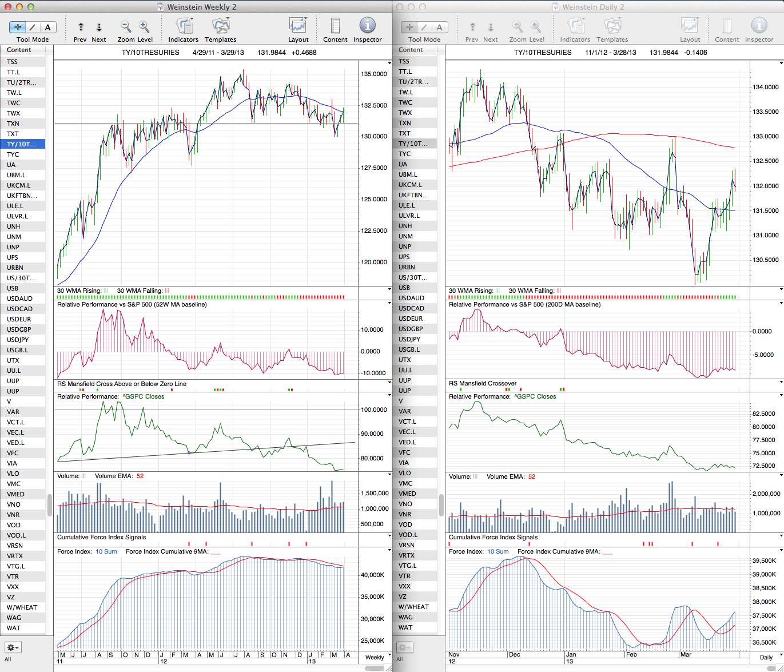
Task: Expand Volume panel options arrow in Weekly chart
Action: point(389,475)
